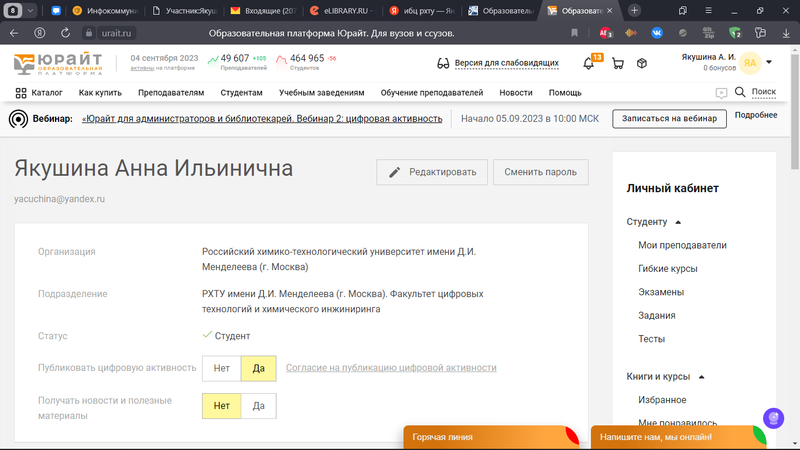Collapse the Студенту section
800x450 pixels.
point(678,221)
